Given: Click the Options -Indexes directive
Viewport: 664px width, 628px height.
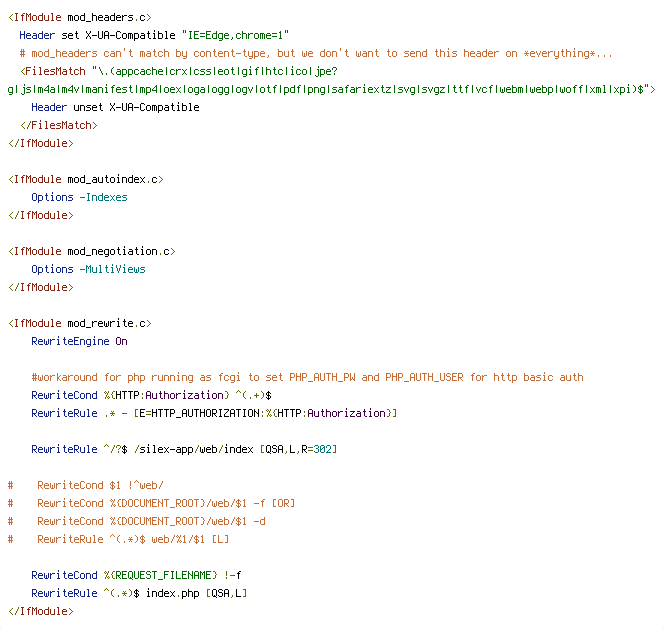Looking at the screenshot, I should pyautogui.click(x=79, y=197).
